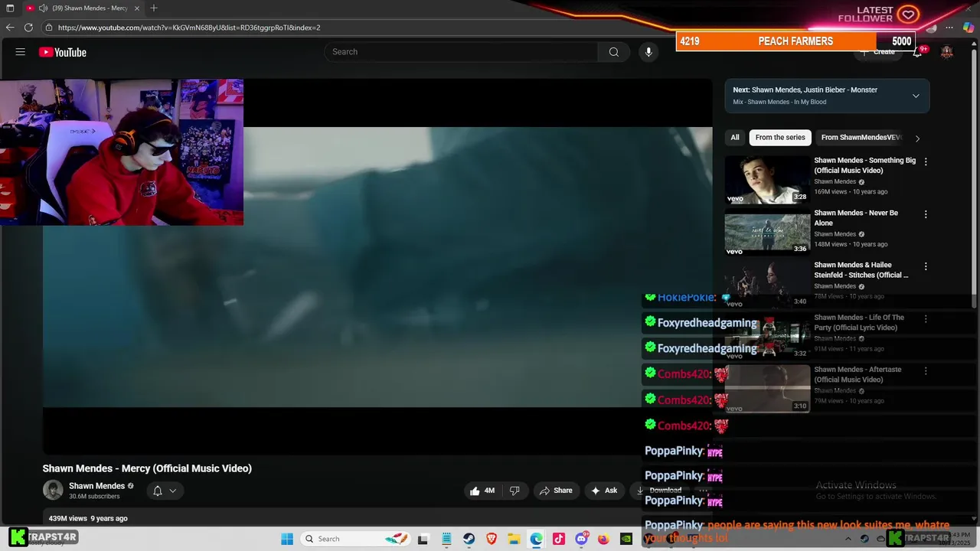Open the tab actions menu icon
980x551 pixels.
(x=10, y=8)
